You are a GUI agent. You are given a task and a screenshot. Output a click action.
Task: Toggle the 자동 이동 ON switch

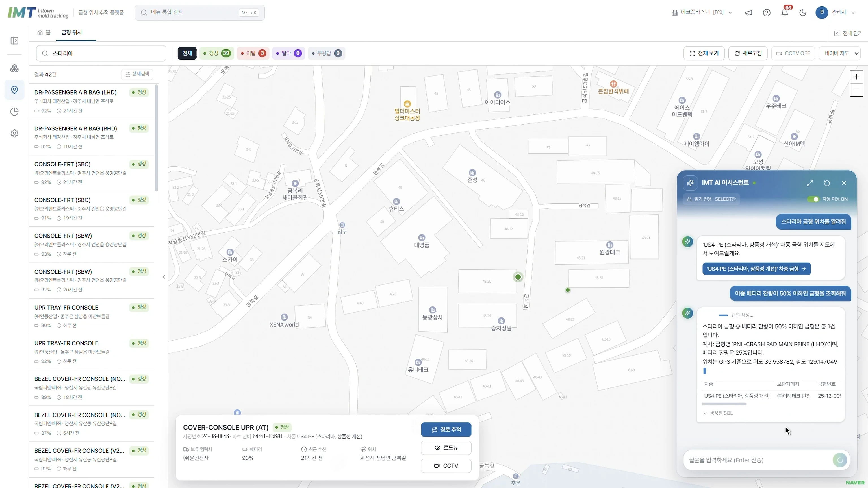(x=813, y=199)
